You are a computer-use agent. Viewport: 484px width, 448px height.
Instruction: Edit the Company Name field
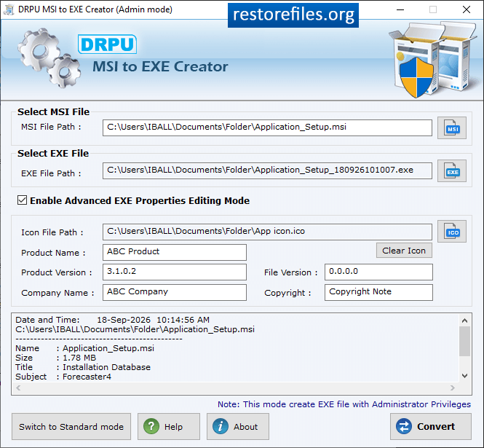click(175, 292)
